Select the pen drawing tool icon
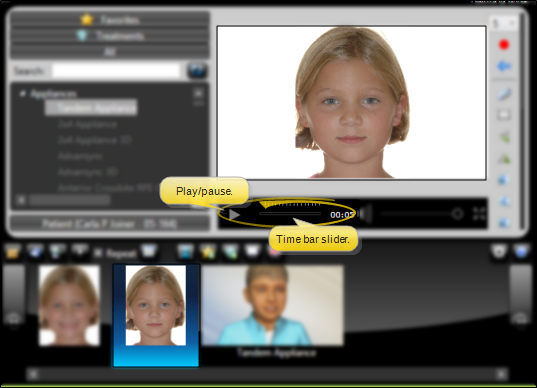537x388 pixels. (504, 94)
